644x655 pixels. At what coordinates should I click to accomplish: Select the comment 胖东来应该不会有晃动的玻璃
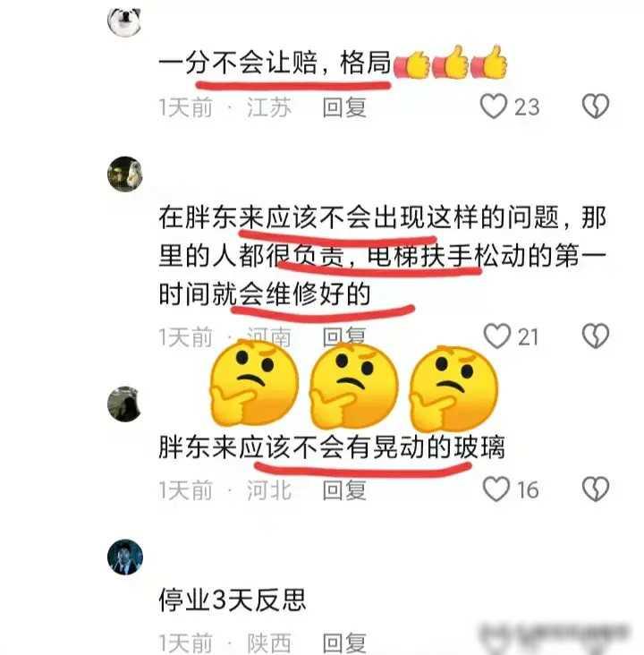click(x=332, y=447)
